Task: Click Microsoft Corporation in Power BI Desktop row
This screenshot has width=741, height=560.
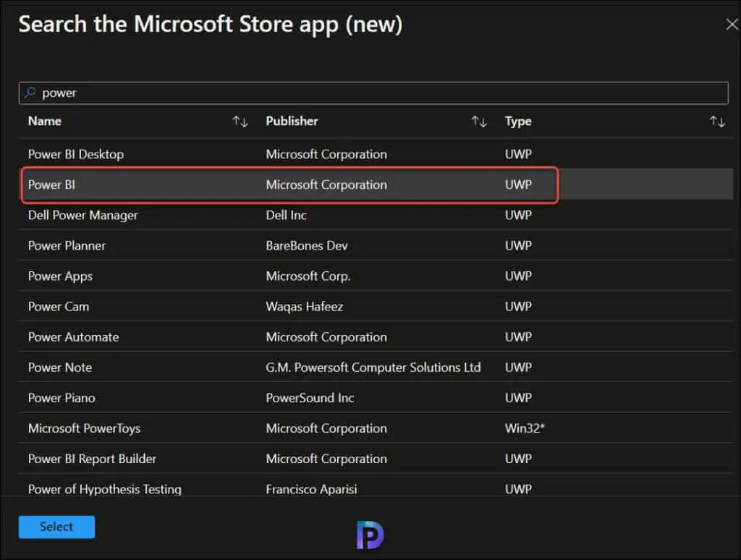Action: click(326, 154)
